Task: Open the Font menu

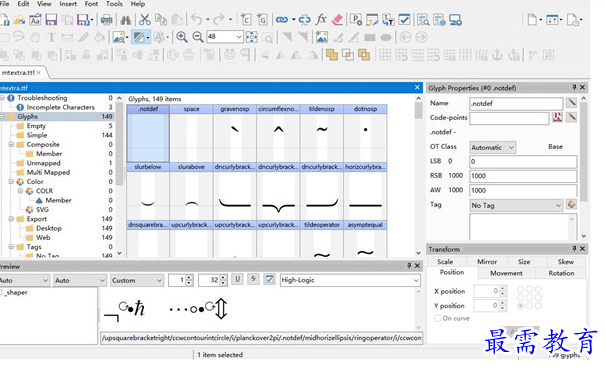Action: [x=91, y=4]
